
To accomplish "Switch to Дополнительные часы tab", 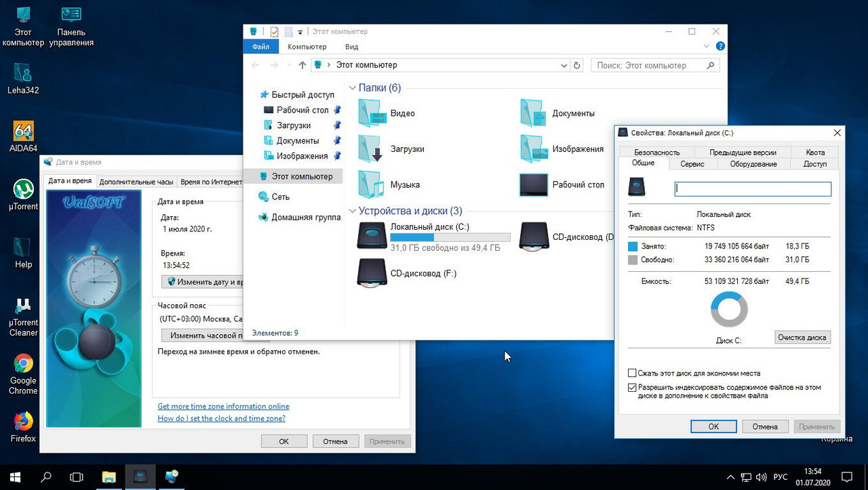I will 136,182.
